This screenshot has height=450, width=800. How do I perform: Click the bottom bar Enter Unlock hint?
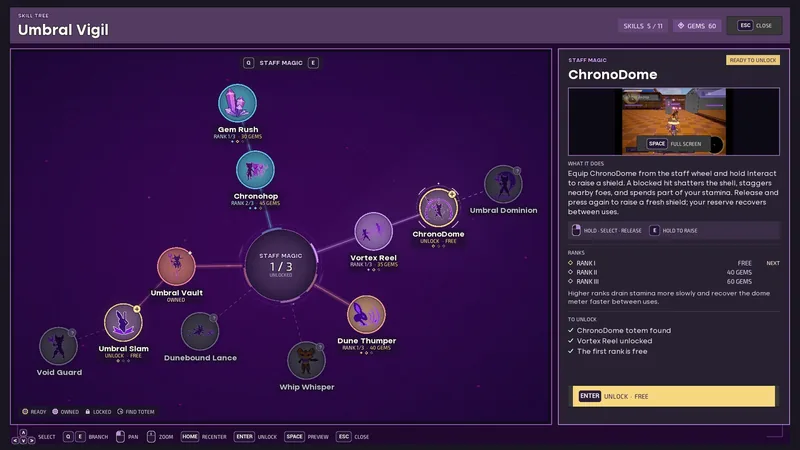click(x=255, y=437)
